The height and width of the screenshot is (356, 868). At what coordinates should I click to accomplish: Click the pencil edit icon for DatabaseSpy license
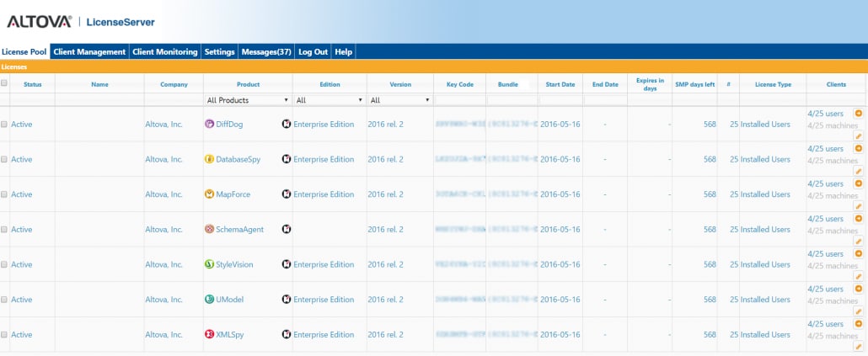(x=859, y=171)
